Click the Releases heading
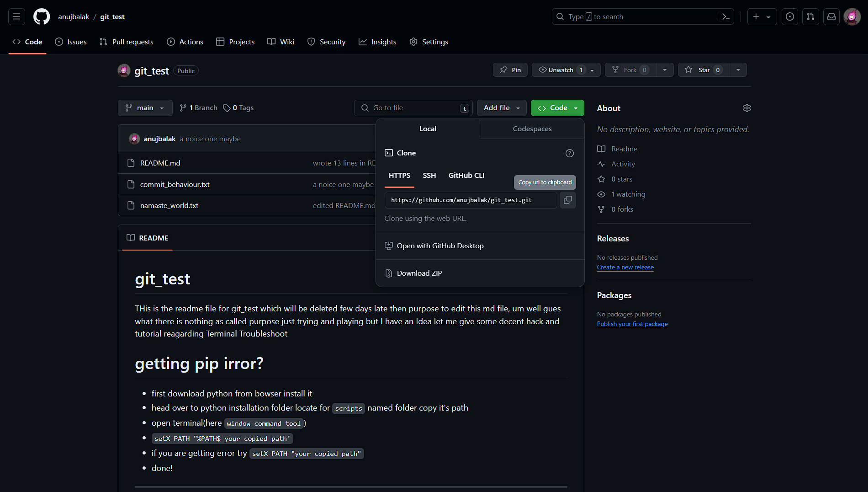The height and width of the screenshot is (492, 868). (613, 239)
